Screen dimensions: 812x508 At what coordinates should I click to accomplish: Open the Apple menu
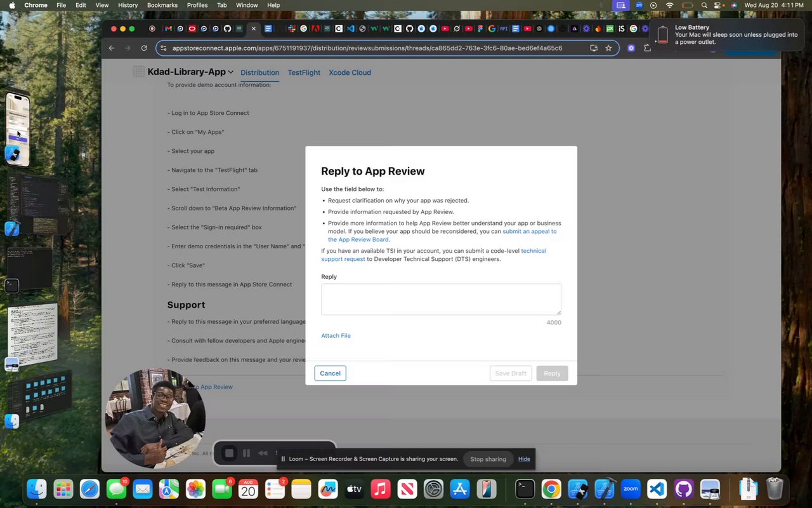pyautogui.click(x=12, y=5)
